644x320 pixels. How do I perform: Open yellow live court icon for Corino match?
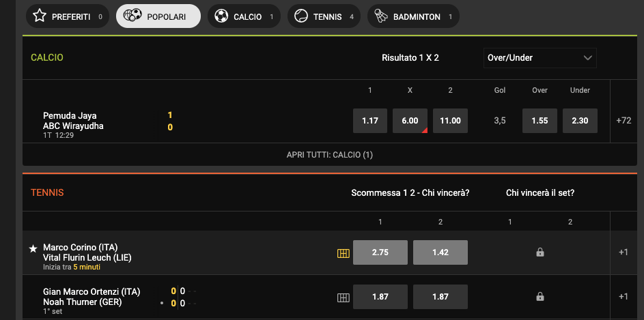click(x=344, y=254)
